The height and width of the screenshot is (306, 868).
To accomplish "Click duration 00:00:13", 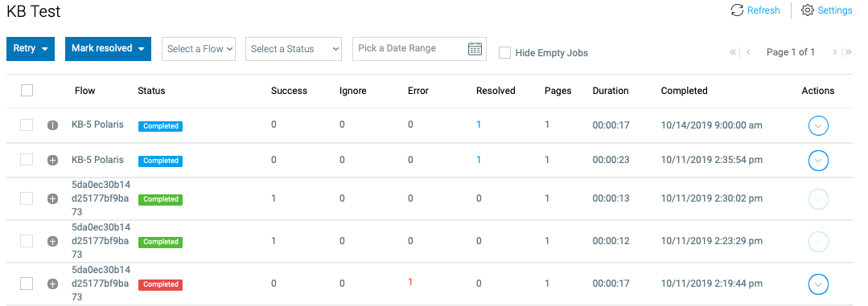I will (611, 198).
